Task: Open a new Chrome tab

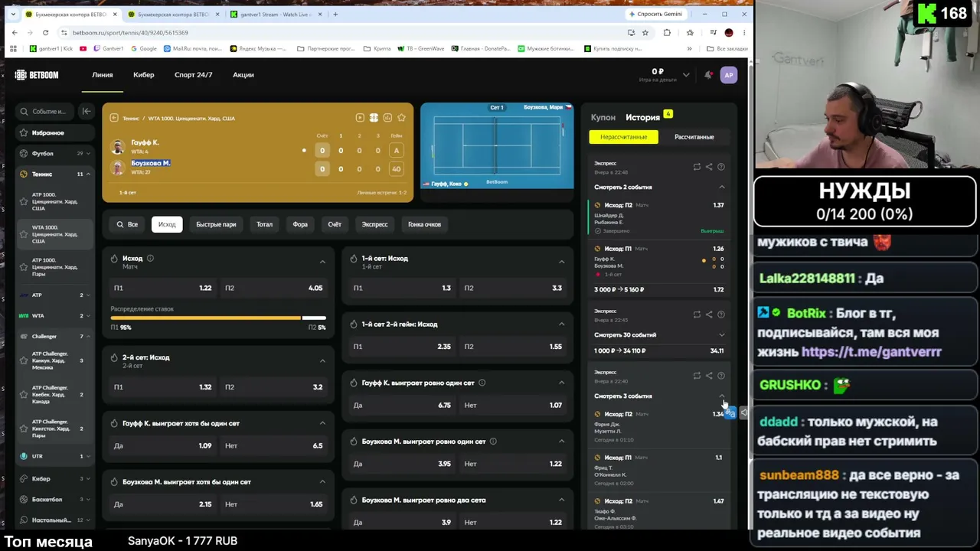Action: pyautogui.click(x=335, y=14)
